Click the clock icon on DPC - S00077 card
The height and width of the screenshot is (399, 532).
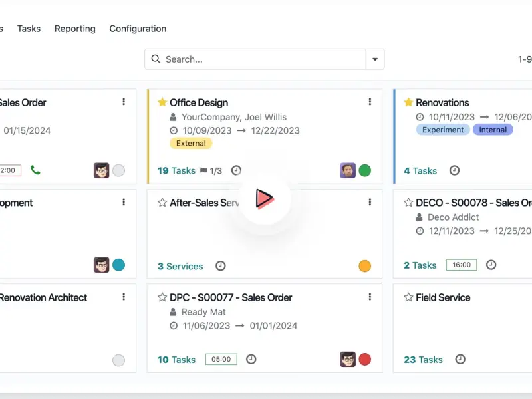(251, 359)
